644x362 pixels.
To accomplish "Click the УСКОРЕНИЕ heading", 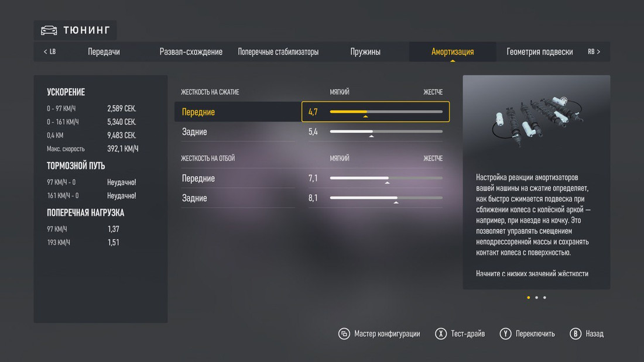I will pyautogui.click(x=66, y=92).
